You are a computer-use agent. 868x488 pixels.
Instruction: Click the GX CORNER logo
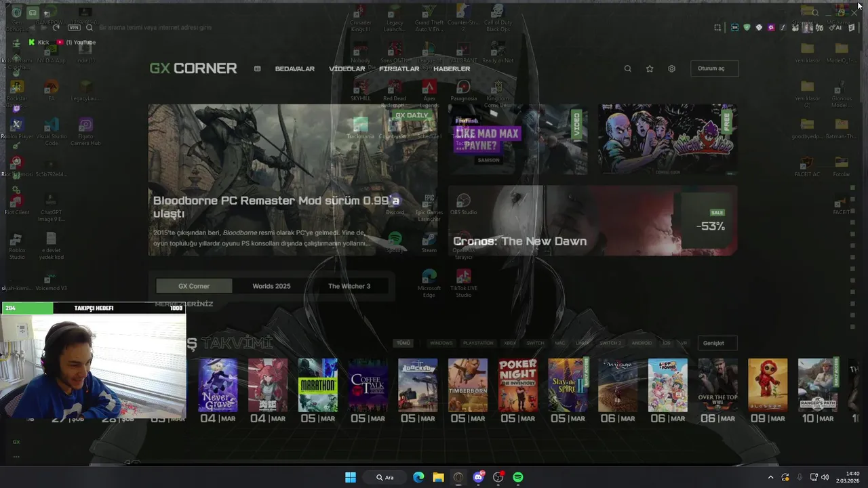(193, 68)
